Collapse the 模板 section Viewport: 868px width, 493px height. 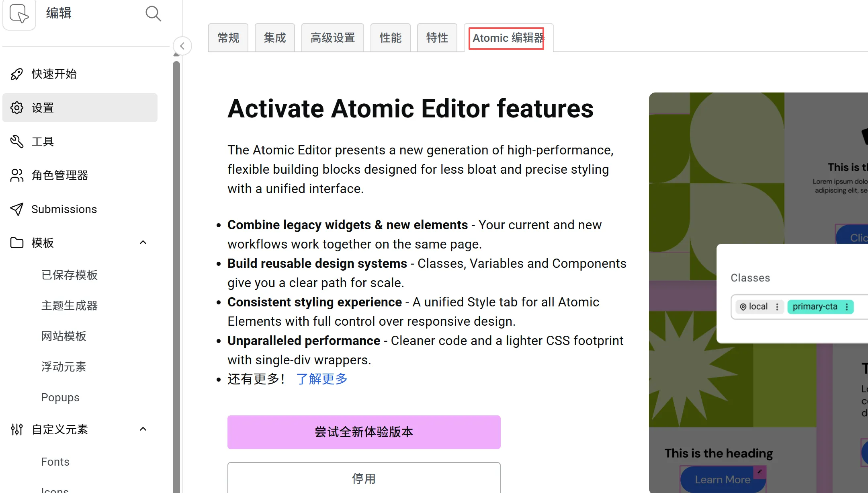point(143,242)
